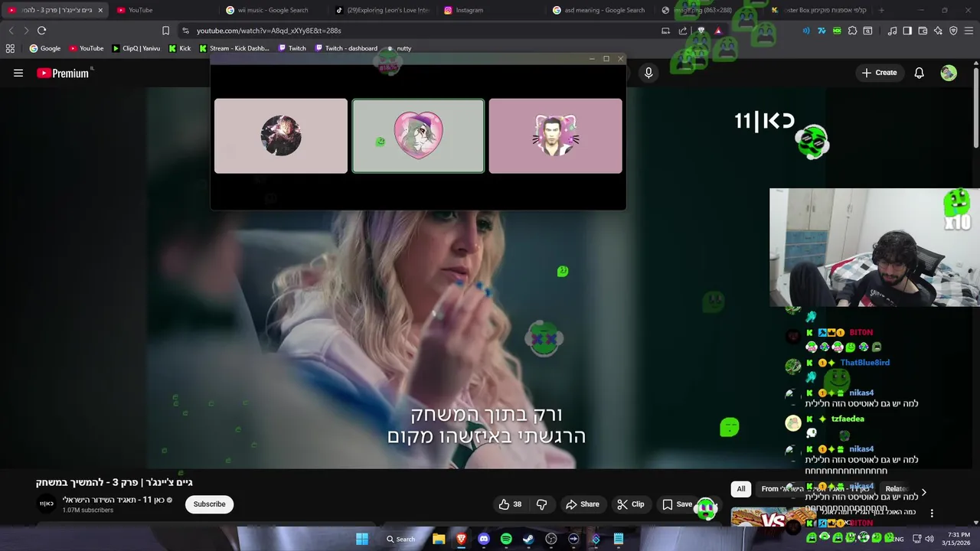Bookmark this page in the address bar

[165, 31]
